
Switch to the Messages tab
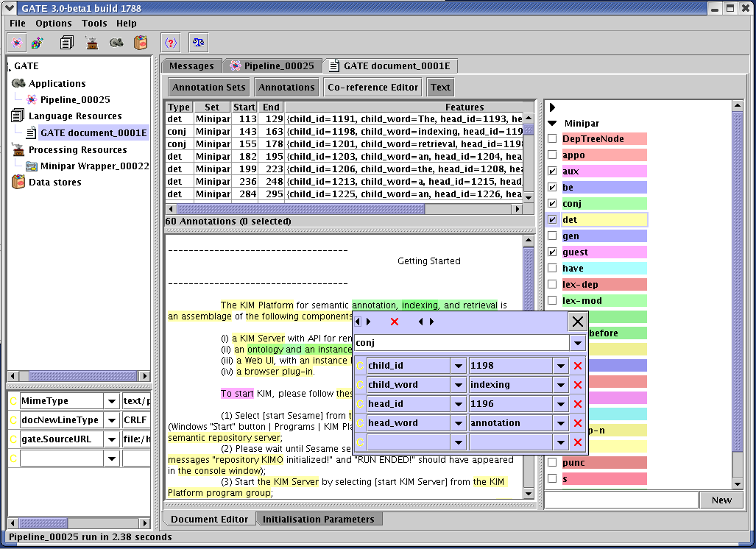coord(191,66)
